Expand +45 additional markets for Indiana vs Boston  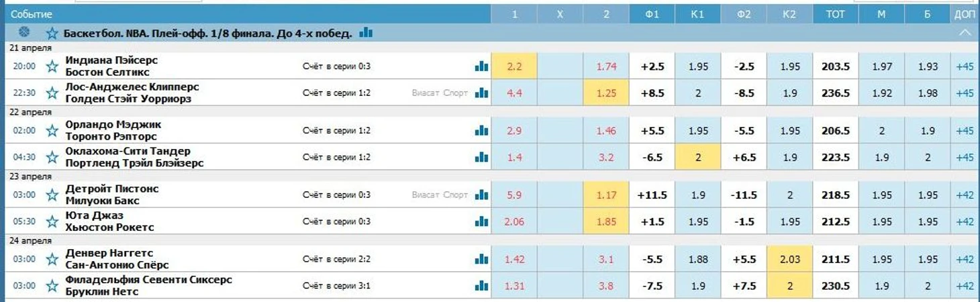965,66
